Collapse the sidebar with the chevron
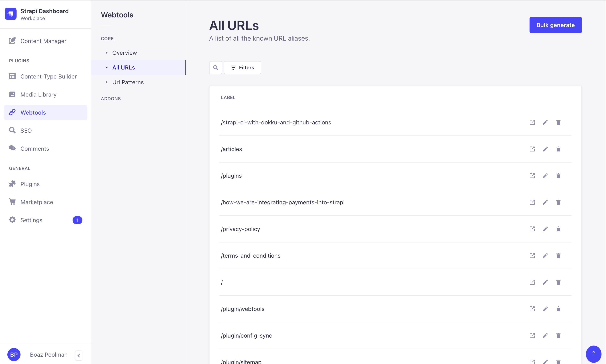Image resolution: width=606 pixels, height=364 pixels. (x=79, y=355)
